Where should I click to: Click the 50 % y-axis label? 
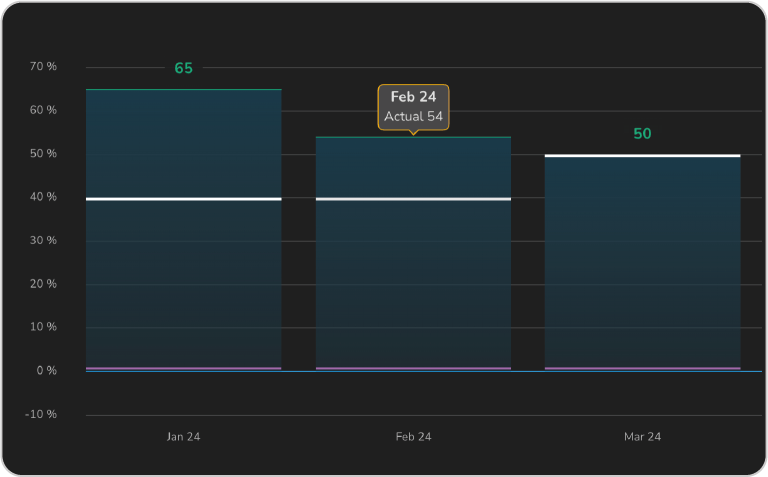pos(43,154)
